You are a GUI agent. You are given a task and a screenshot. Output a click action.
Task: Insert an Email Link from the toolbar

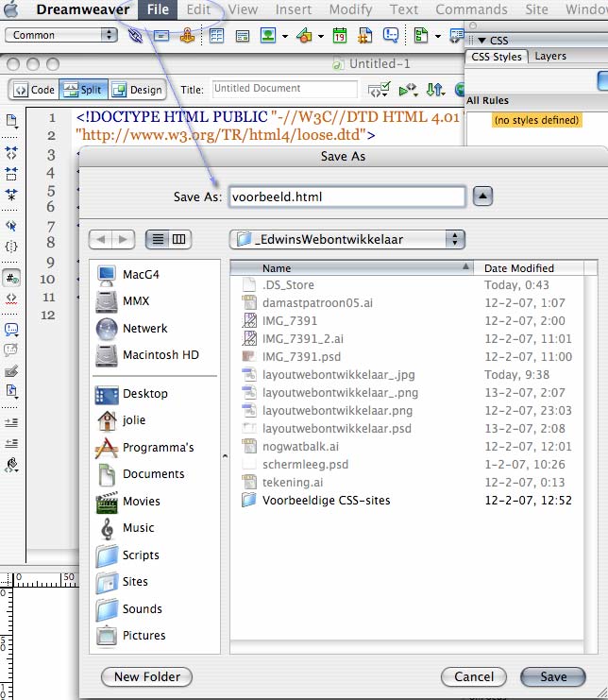click(161, 35)
